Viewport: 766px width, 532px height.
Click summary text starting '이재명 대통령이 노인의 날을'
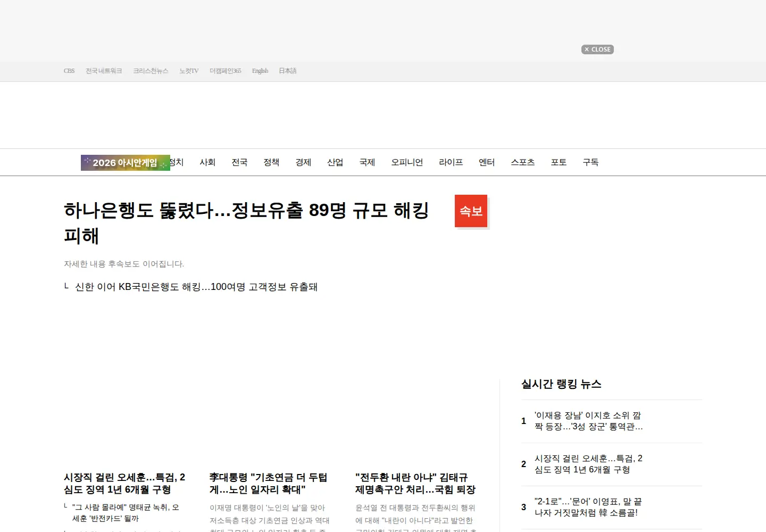270,517
